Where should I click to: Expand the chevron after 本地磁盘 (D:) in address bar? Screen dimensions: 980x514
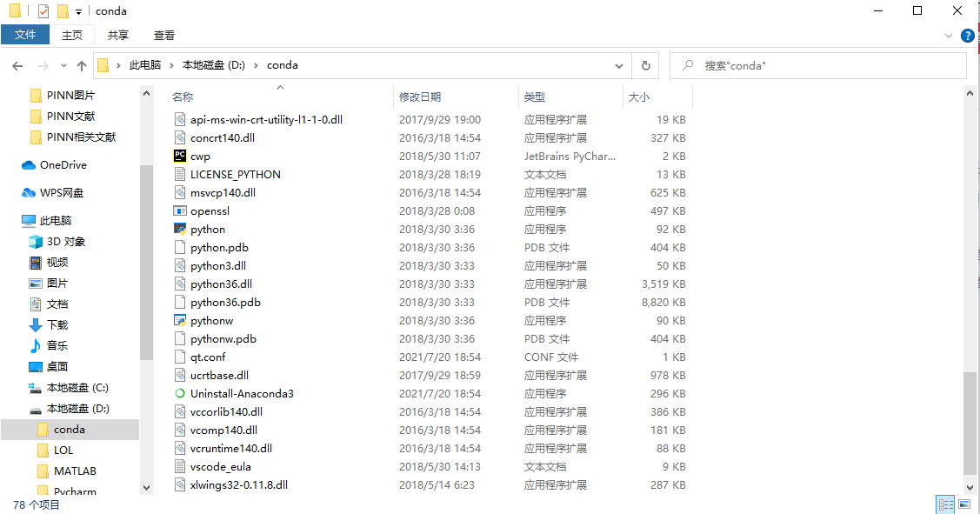tap(256, 65)
